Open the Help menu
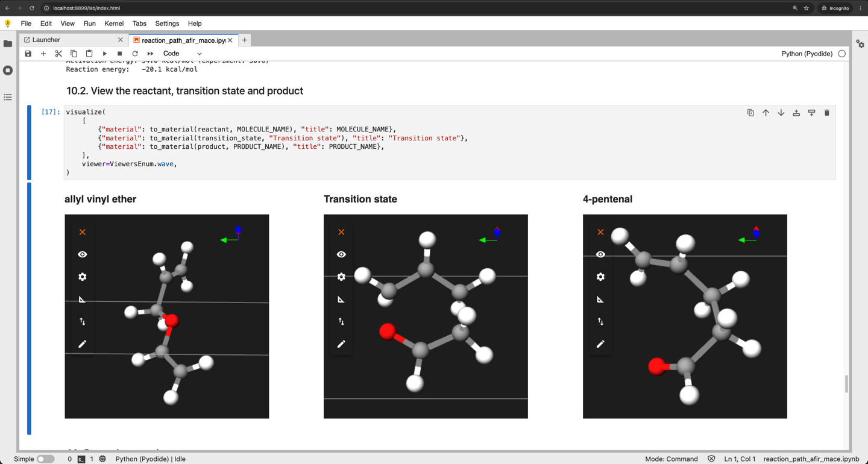 pos(195,24)
